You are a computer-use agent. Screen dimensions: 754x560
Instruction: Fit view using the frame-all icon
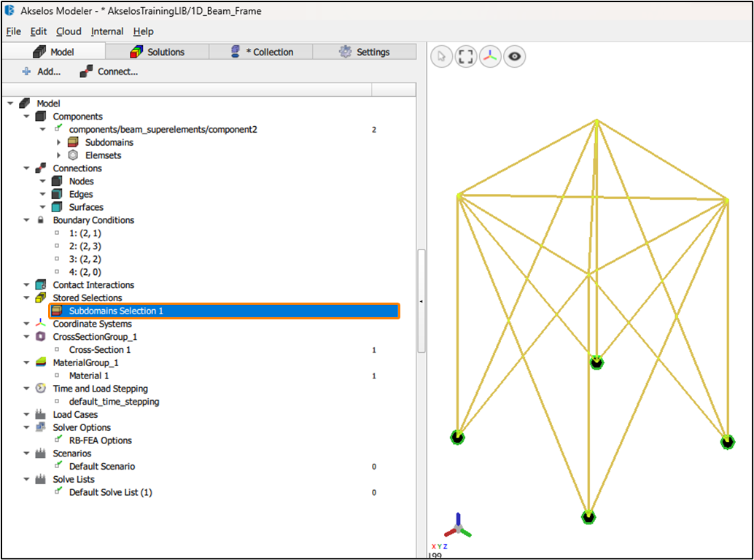[x=465, y=57]
